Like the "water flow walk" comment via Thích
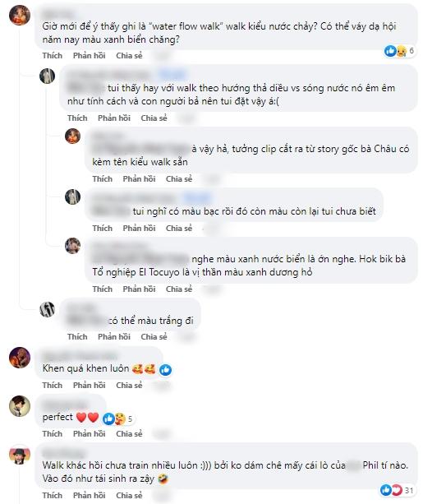Screen dimensions: 446x504 pyautogui.click(x=53, y=56)
